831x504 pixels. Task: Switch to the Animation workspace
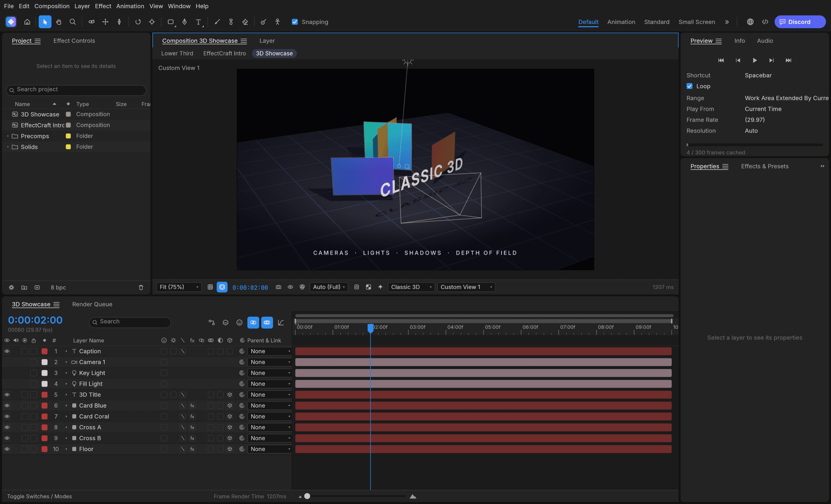[x=621, y=22]
